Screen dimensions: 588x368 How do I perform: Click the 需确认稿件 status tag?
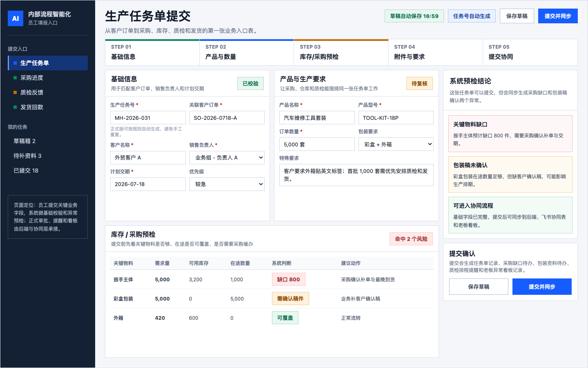[x=290, y=298]
